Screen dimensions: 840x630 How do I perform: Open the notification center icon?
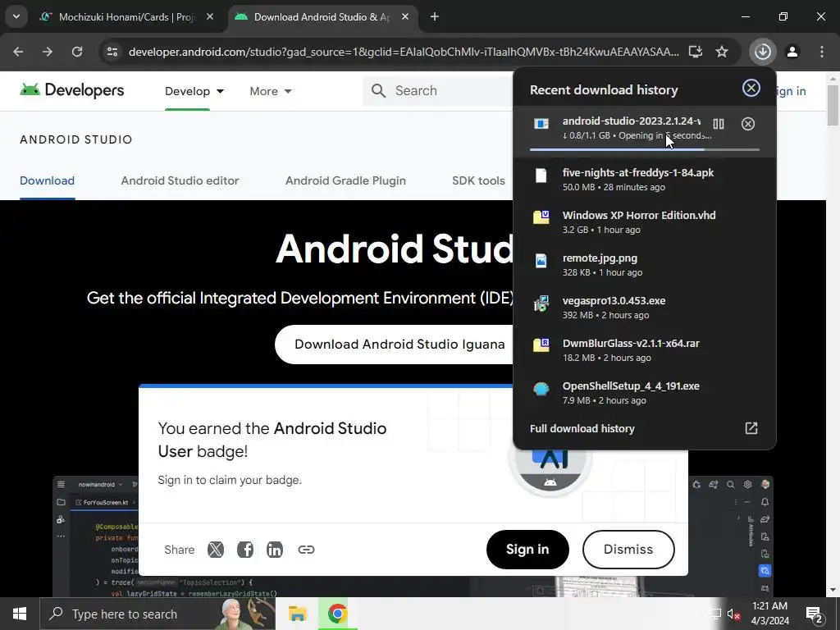814,614
